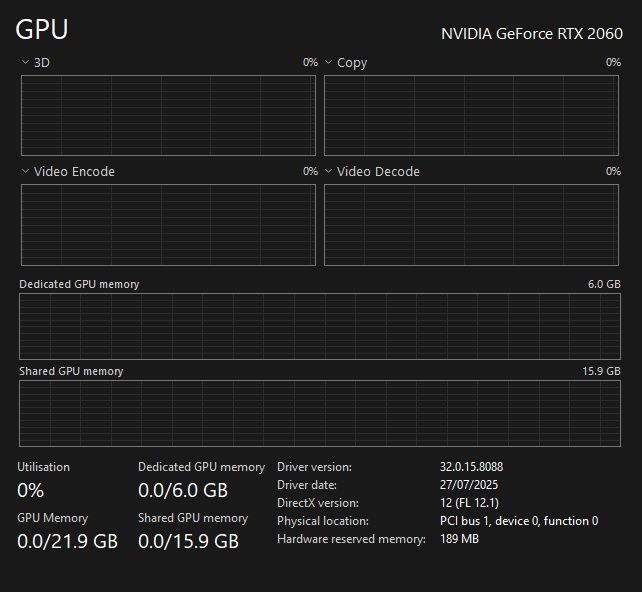Viewport: 642px width, 592px height.
Task: Click the Dedicated GPU memory graph
Action: tap(320, 326)
